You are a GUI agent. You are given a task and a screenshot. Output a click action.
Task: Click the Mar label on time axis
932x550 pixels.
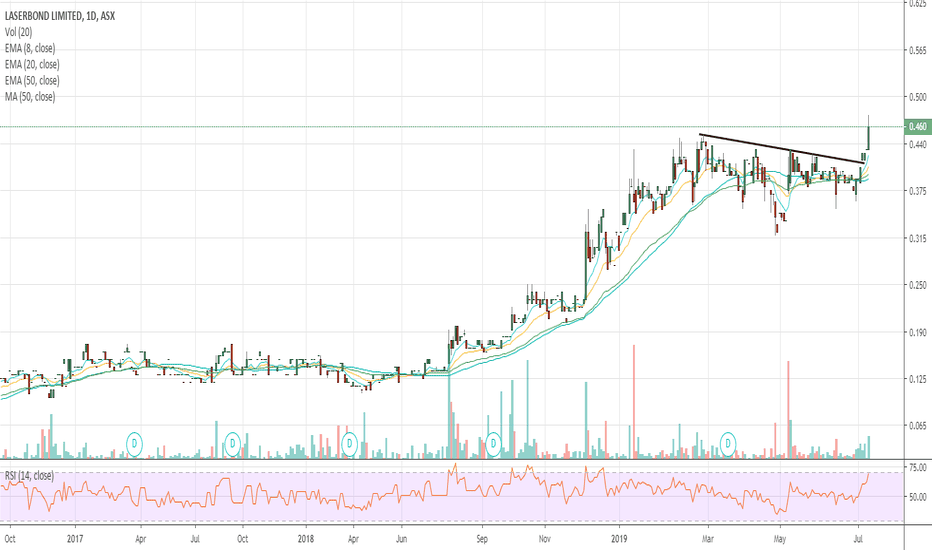tap(707, 539)
